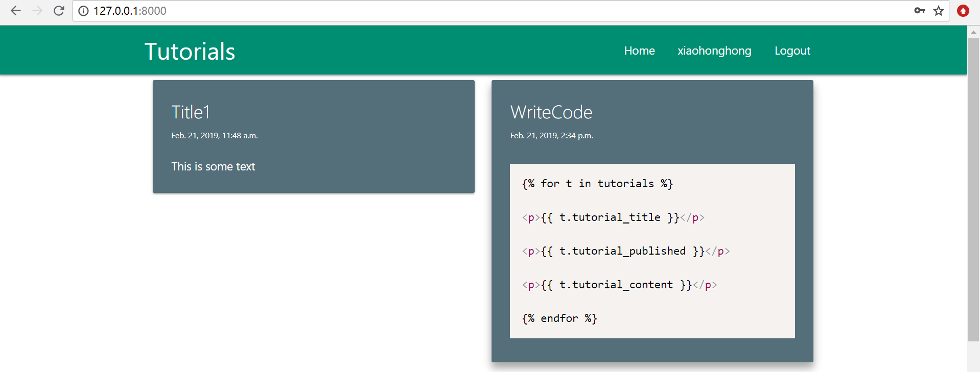Click the browser back arrow
980x372 pixels.
(x=16, y=11)
